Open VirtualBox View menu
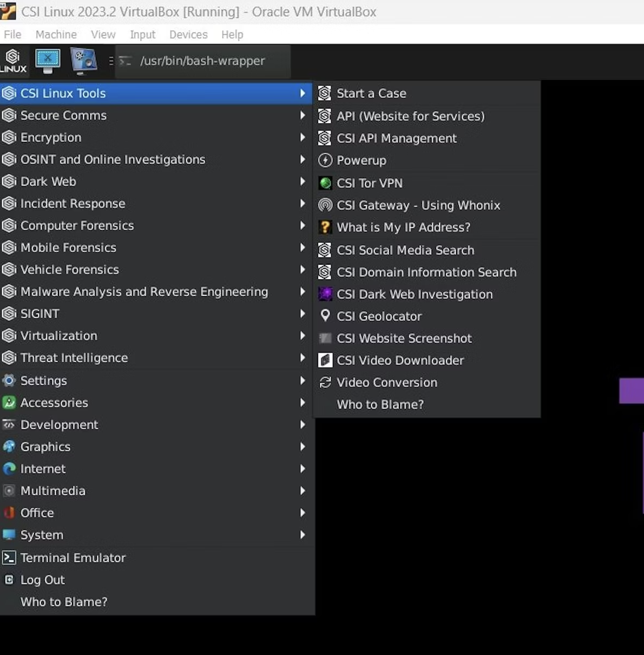Screen dimensions: 644x655 103,35
